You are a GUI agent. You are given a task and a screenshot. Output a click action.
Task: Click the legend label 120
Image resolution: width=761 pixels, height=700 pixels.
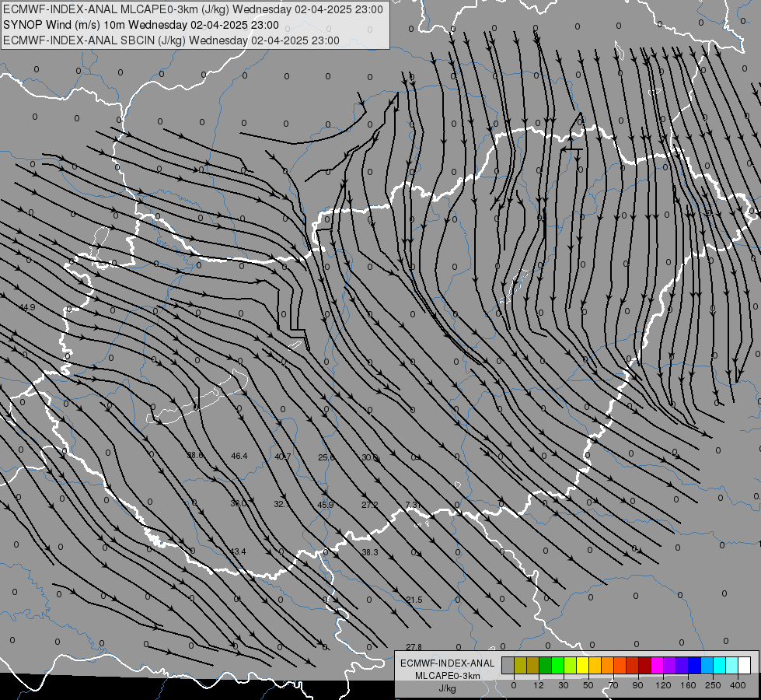663,685
